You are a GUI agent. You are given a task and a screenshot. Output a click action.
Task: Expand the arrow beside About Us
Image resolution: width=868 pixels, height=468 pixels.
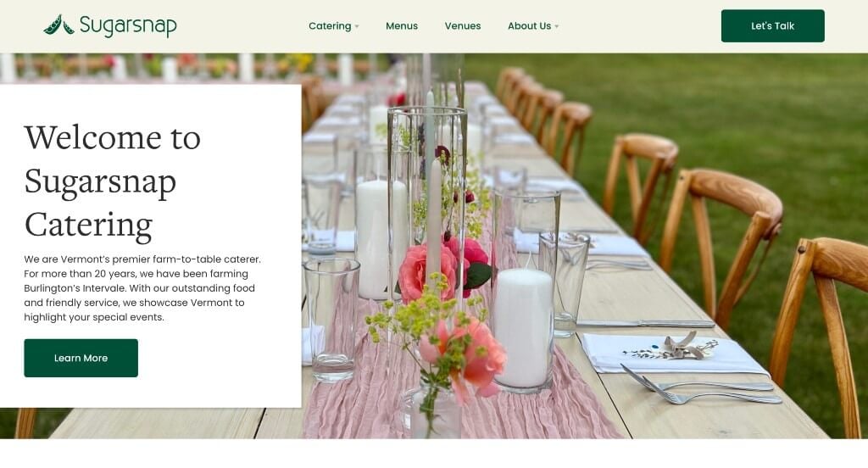[x=557, y=26]
